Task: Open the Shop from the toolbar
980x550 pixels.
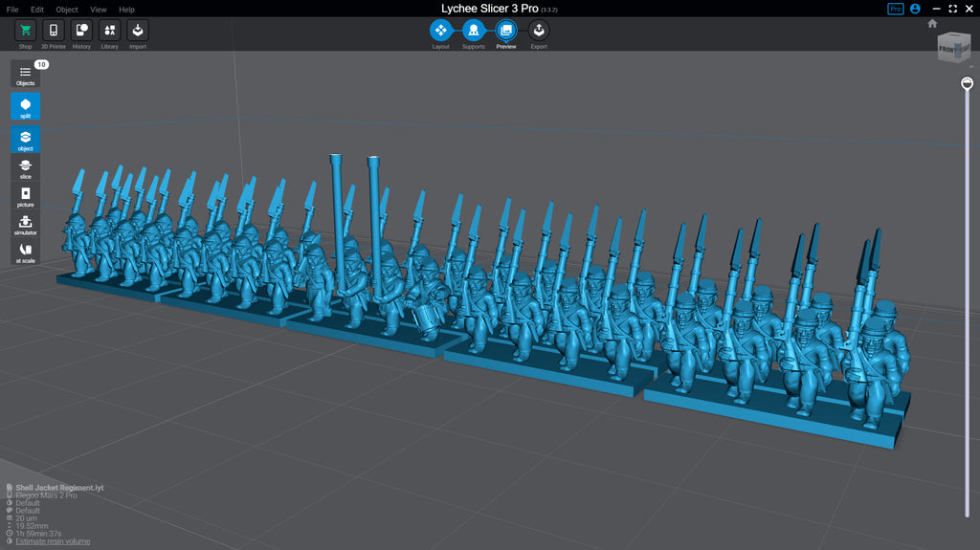Action: tap(25, 32)
